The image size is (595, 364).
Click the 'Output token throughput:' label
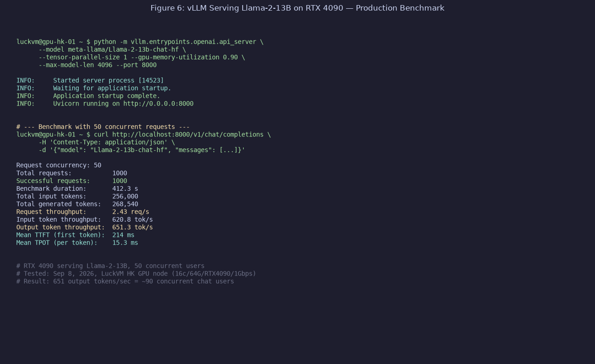[60, 228]
